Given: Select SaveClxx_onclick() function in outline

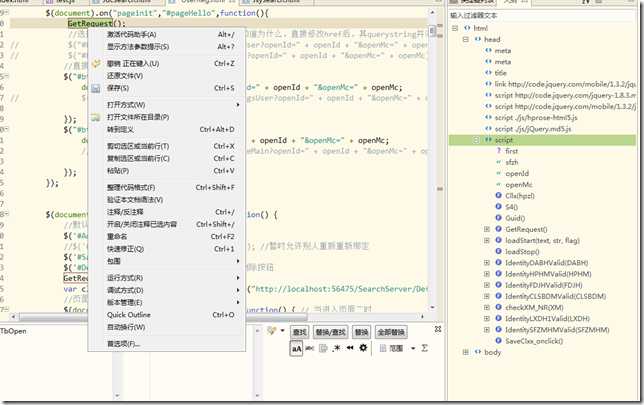Looking at the screenshot, I should 534,341.
